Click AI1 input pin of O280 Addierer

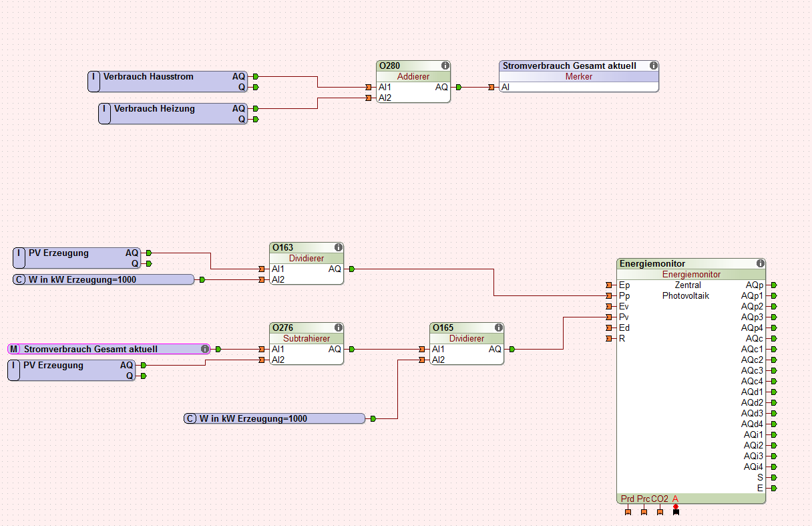tap(370, 87)
